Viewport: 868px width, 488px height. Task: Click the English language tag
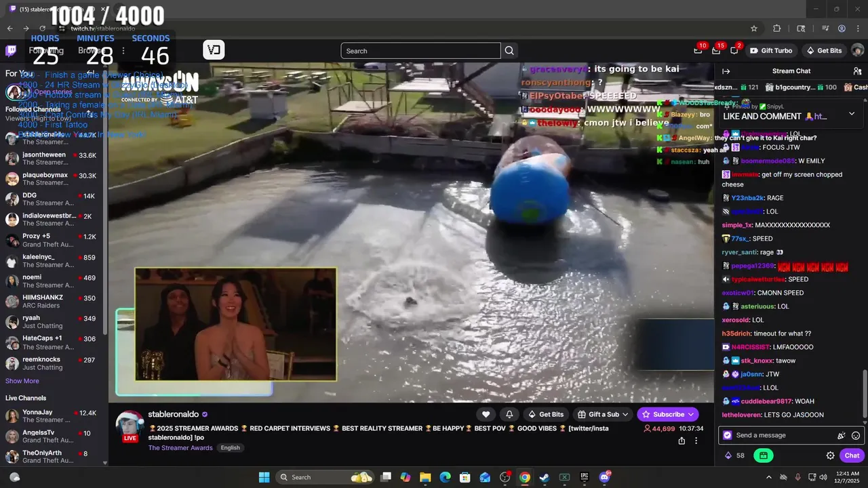click(230, 448)
